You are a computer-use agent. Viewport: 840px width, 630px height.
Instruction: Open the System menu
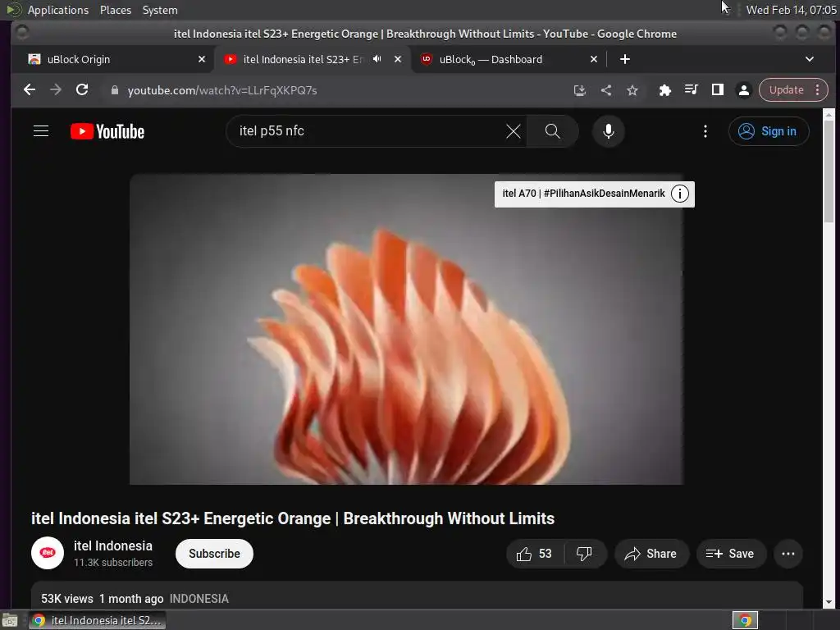[160, 10]
